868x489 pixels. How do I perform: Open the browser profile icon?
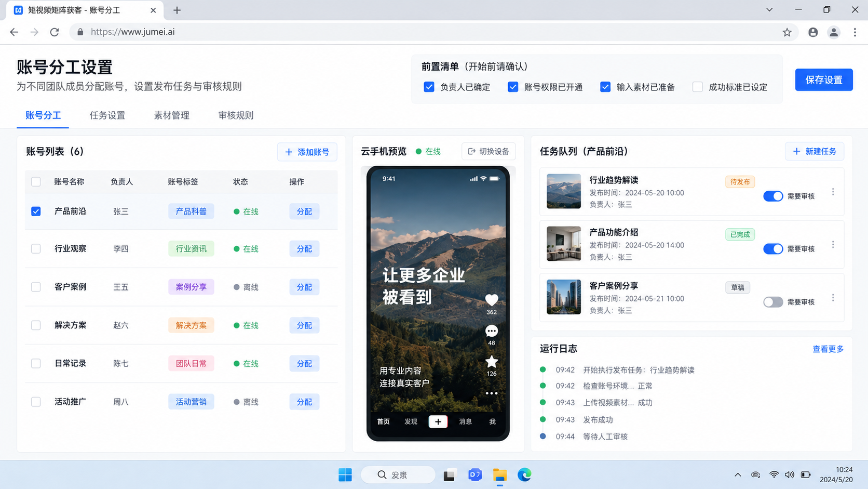[834, 32]
